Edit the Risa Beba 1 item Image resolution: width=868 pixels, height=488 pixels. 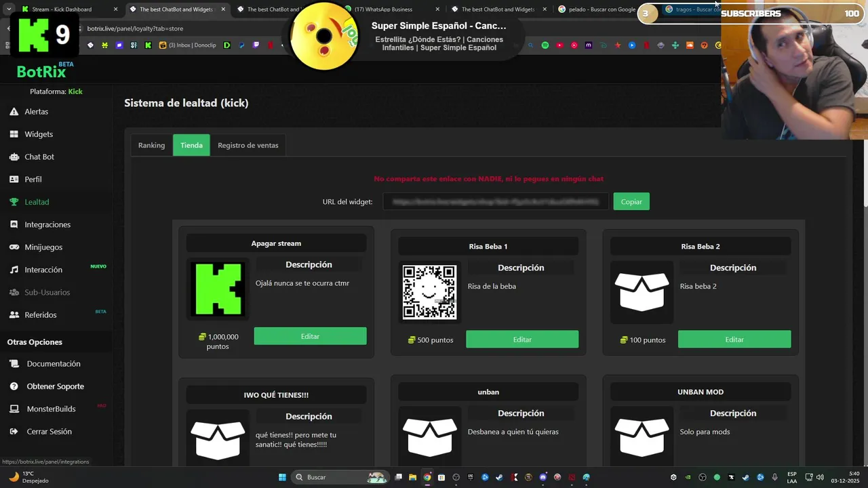[x=522, y=340]
